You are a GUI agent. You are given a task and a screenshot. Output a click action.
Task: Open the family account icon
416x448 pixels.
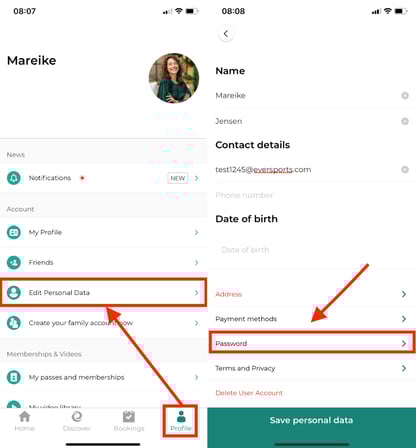coord(14,323)
